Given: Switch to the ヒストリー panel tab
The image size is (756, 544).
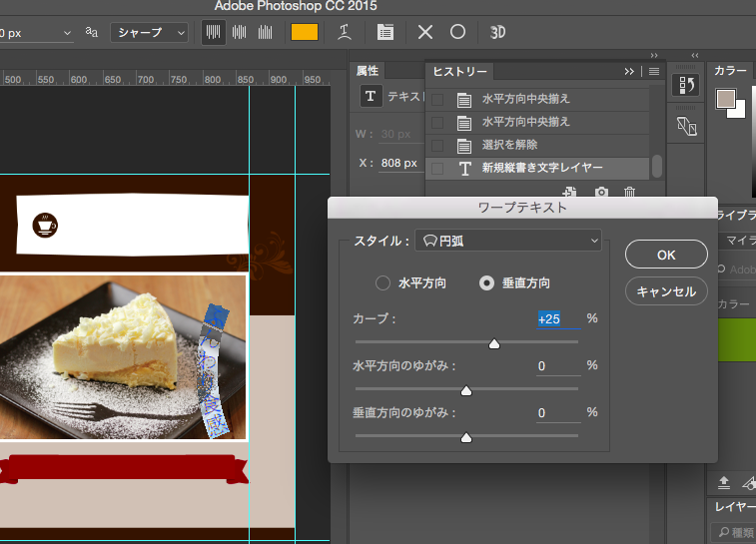Looking at the screenshot, I should point(459,71).
